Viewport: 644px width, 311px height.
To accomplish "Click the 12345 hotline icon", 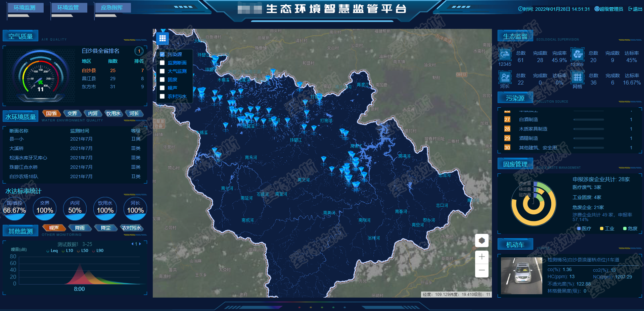I will (x=505, y=54).
